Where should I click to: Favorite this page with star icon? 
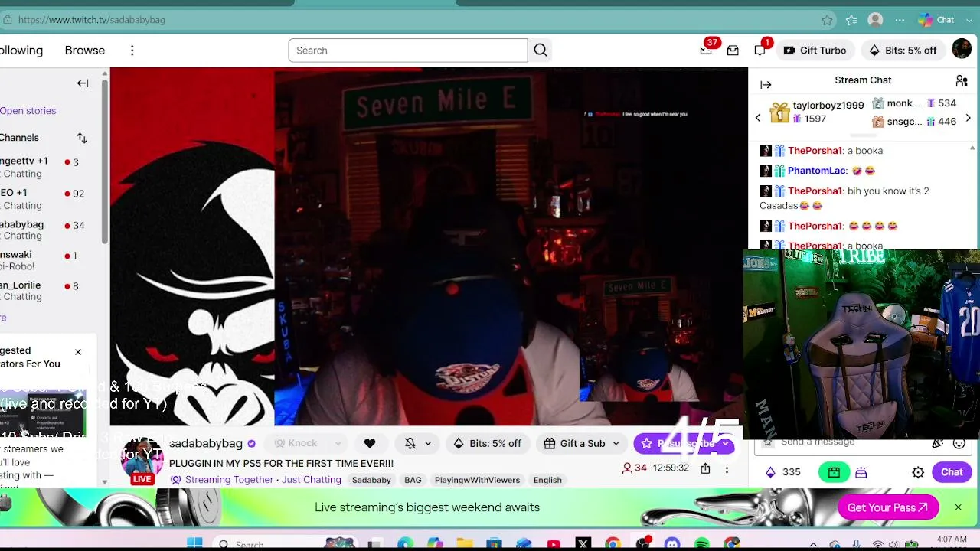tap(827, 20)
